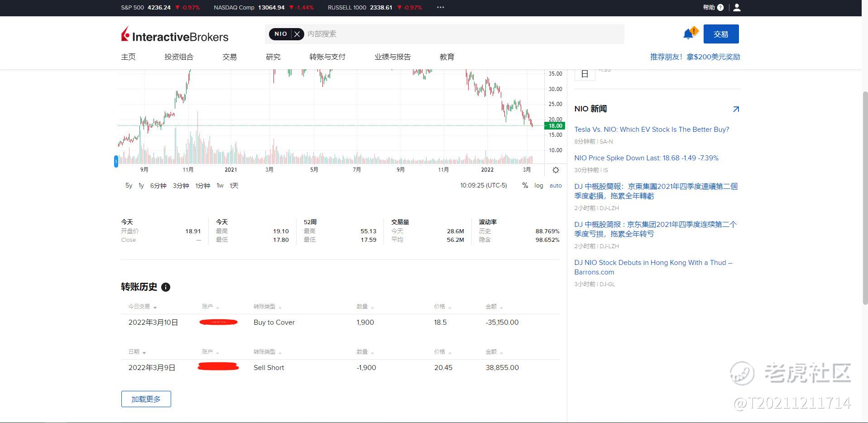Click the S&P 500 index ticker
This screenshot has width=868, height=423.
tap(160, 7)
